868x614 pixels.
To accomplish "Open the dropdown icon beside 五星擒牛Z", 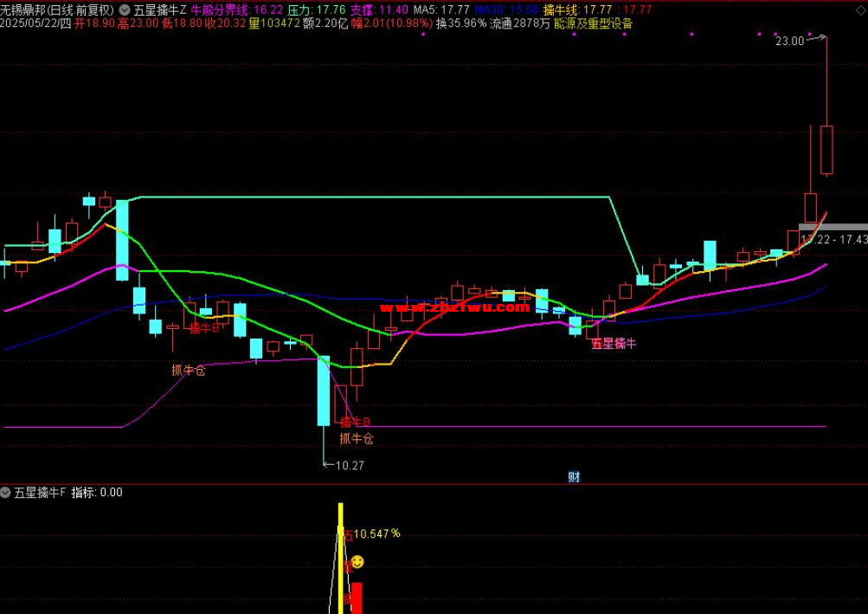I will 125,10.
